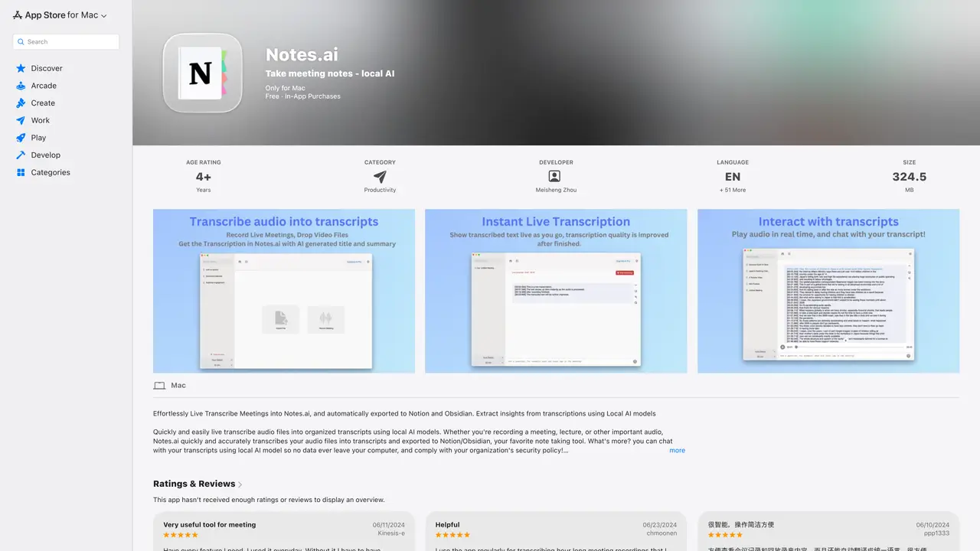Open the App Store for Mac dropdown
980x551 pixels.
click(x=60, y=15)
